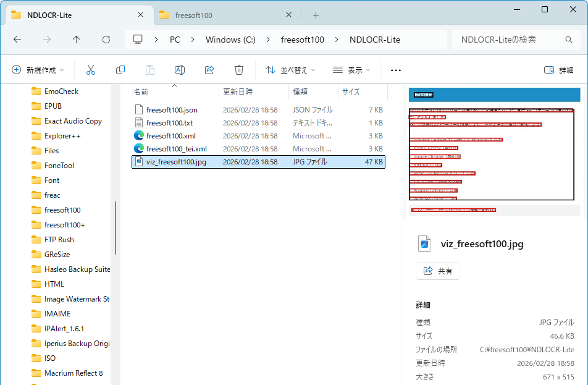Click freesoft100 in the address breadcrumb
This screenshot has width=588, height=385.
302,40
